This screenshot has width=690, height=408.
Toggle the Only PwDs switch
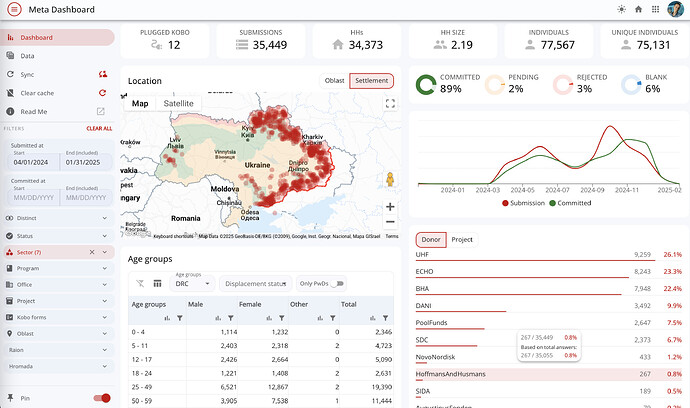pyautogui.click(x=338, y=283)
